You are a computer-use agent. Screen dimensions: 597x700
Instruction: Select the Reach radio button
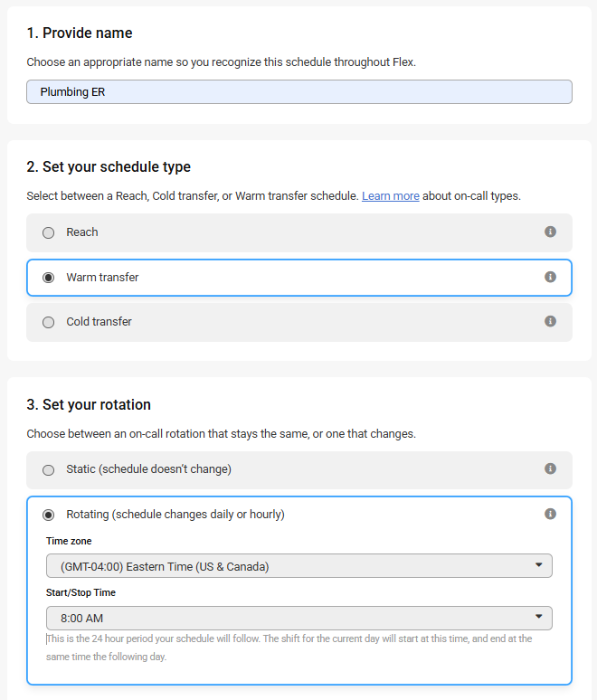[x=49, y=232]
